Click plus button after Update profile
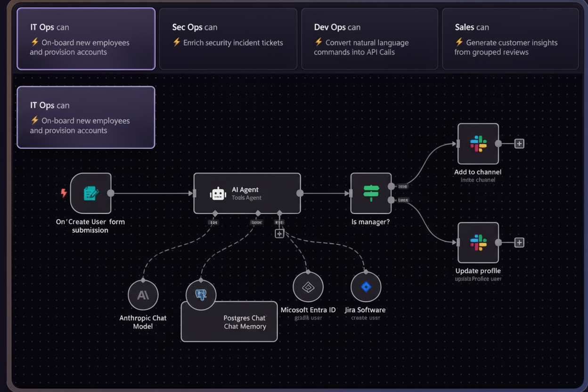588x392 pixels. (x=519, y=243)
